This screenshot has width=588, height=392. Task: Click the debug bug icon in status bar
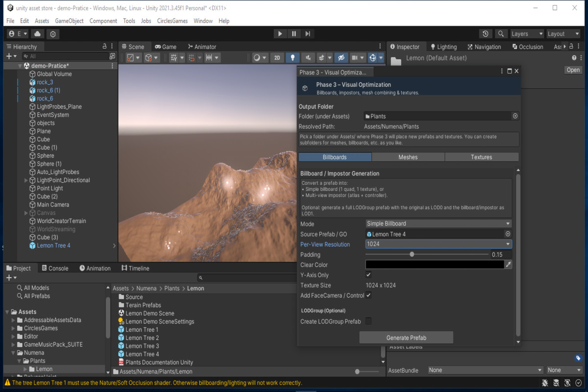[545, 383]
